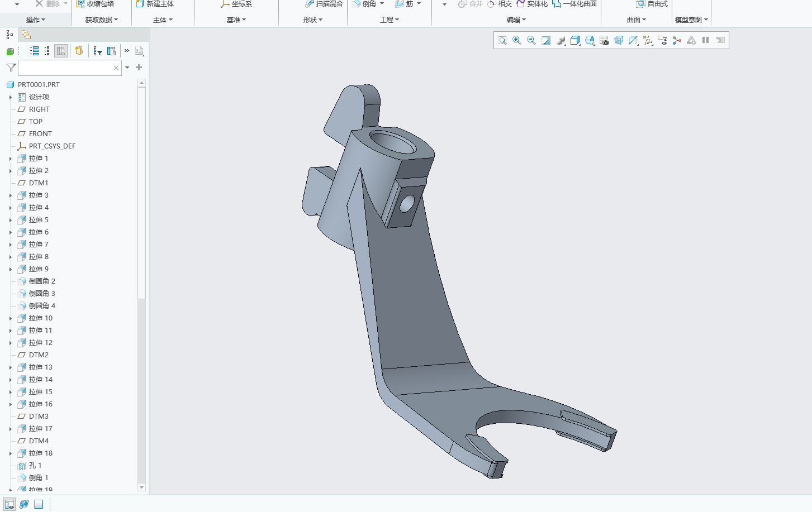812x512 pixels.
Task: Click the 新建主体 button
Action: coord(155,3)
